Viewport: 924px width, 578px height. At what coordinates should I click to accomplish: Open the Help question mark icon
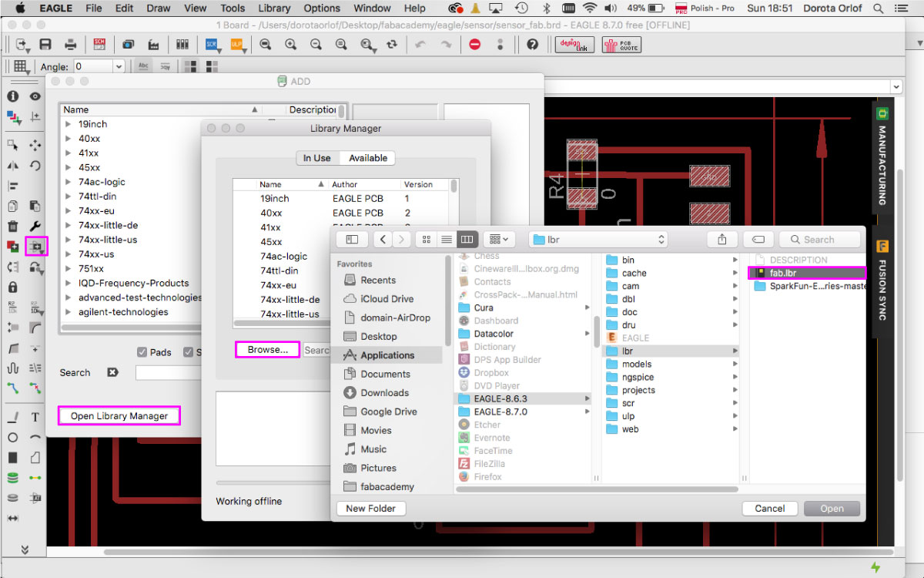tap(533, 45)
